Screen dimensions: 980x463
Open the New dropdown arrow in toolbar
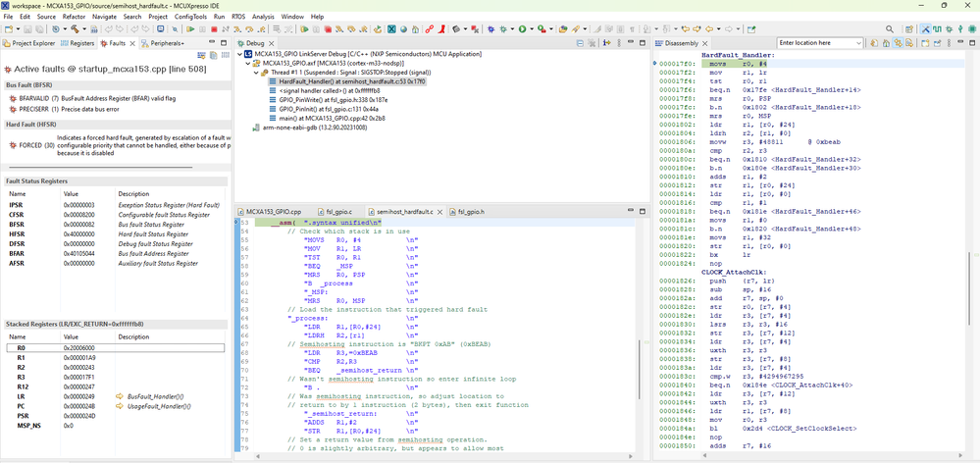pos(18,28)
